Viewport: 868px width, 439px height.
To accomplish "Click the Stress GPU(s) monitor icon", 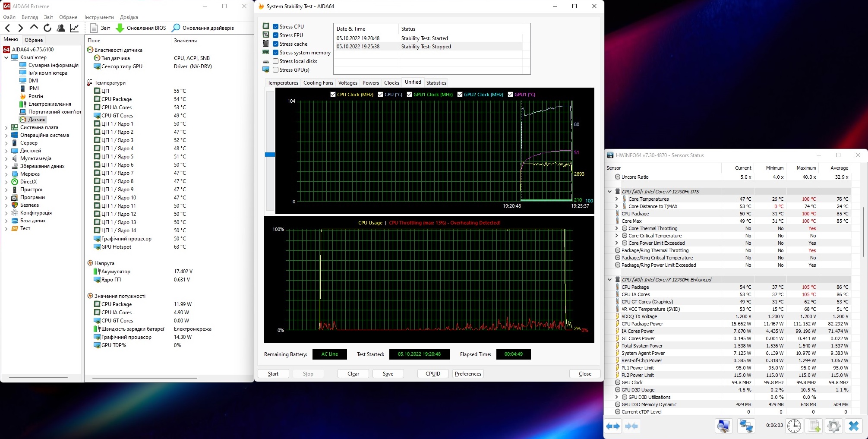I will [x=266, y=69].
